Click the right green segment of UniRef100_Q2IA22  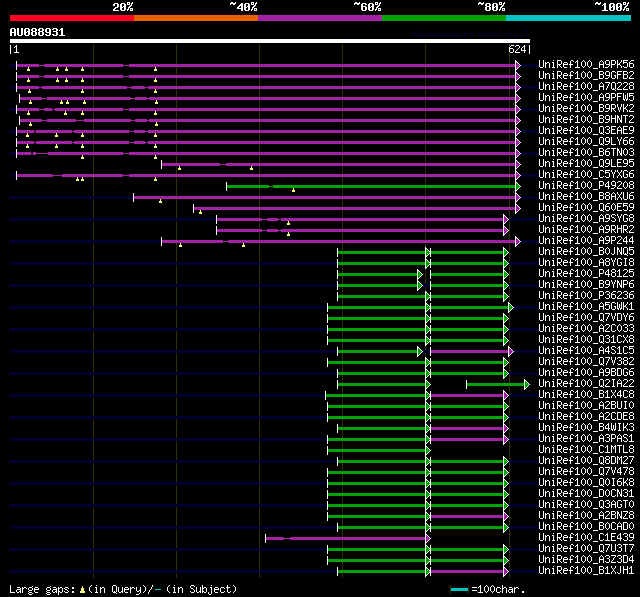point(496,384)
